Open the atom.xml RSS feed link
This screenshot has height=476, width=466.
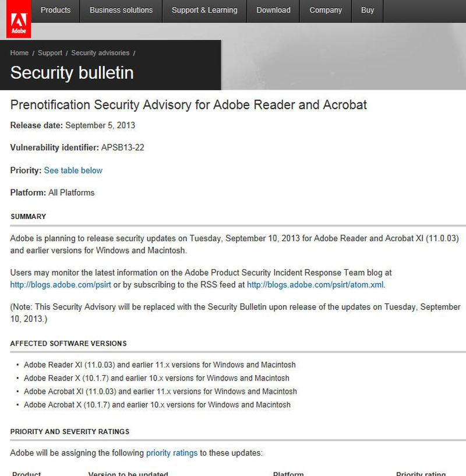[316, 285]
